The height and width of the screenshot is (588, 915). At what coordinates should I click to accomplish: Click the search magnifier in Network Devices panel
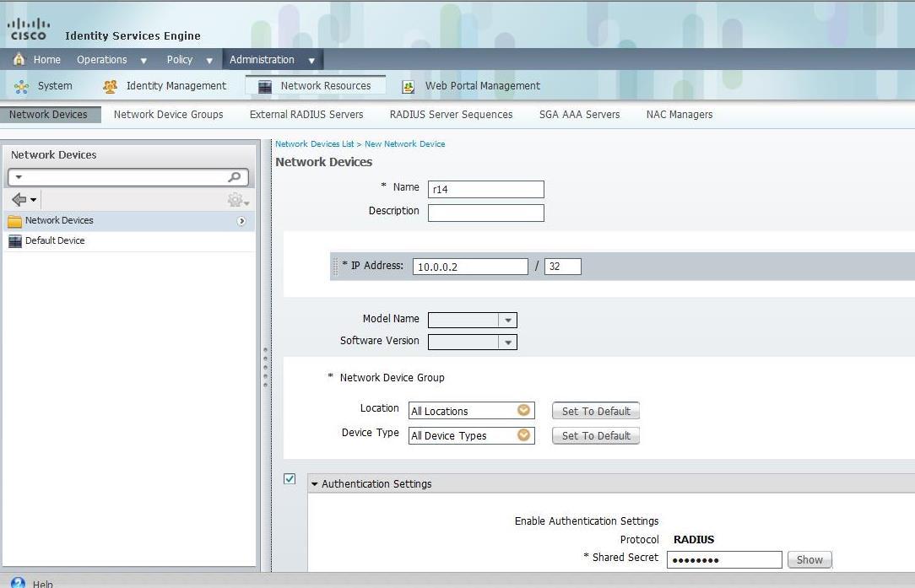point(235,177)
